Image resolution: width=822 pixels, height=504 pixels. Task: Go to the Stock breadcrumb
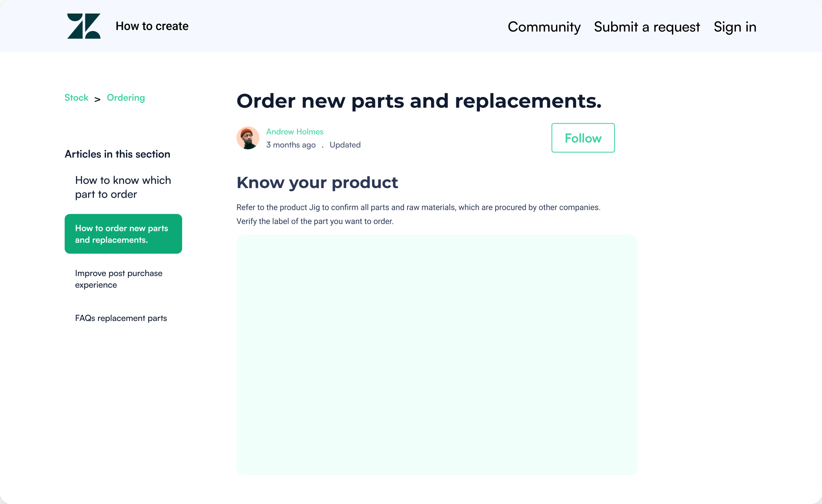point(76,98)
